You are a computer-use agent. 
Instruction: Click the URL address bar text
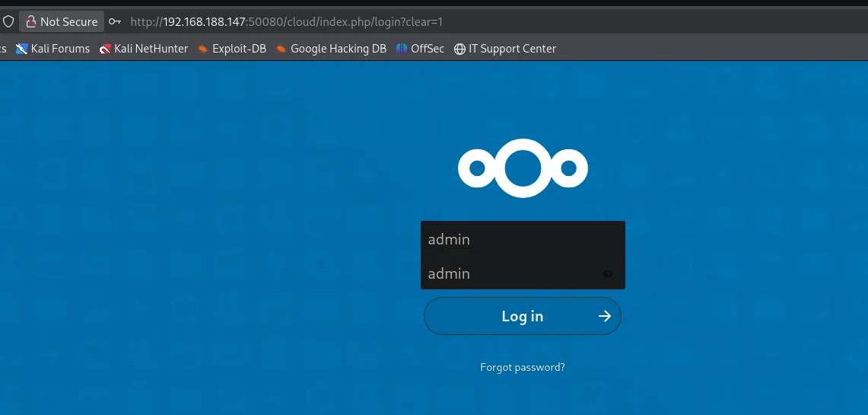coord(286,21)
